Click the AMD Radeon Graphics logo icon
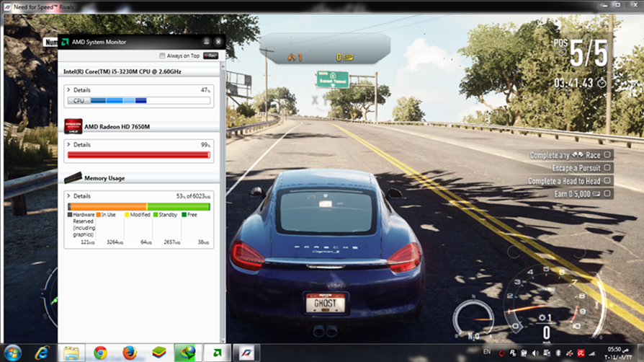Viewport: 644px width, 362px height. 73,127
